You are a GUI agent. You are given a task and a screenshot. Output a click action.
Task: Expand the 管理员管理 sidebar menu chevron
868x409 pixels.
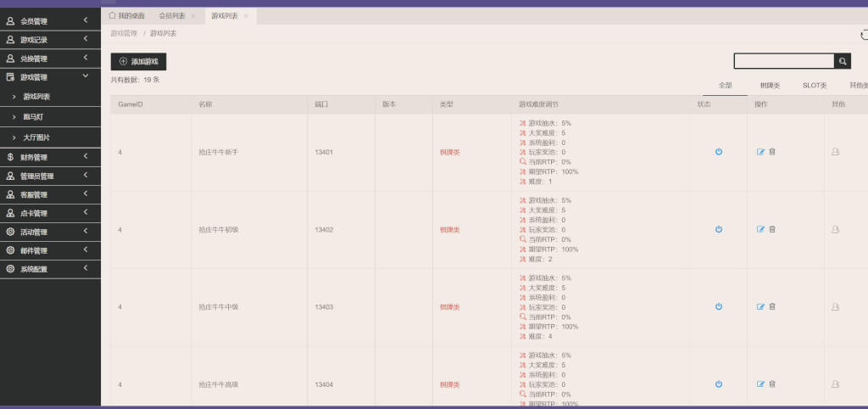click(x=86, y=175)
